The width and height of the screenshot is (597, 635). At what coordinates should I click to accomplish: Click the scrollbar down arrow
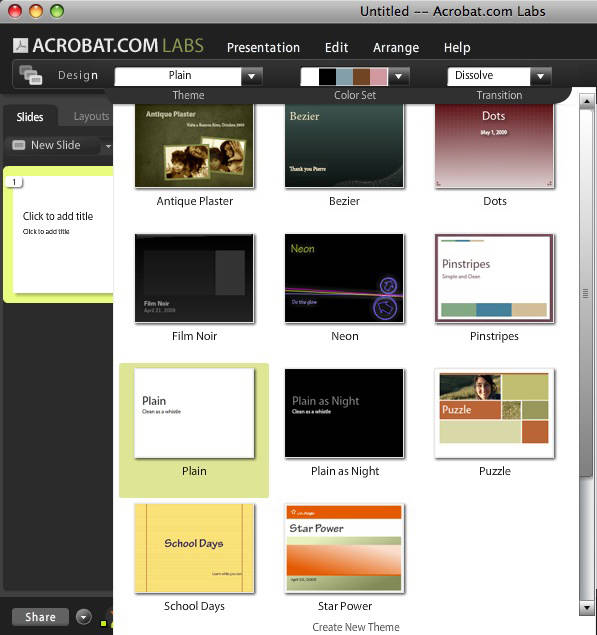click(586, 607)
